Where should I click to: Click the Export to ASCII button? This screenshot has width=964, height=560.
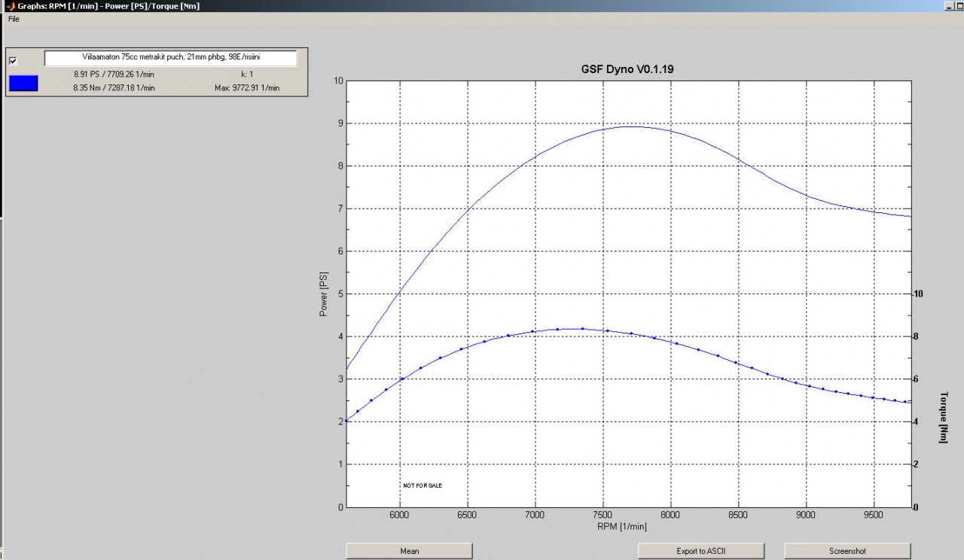point(700,551)
